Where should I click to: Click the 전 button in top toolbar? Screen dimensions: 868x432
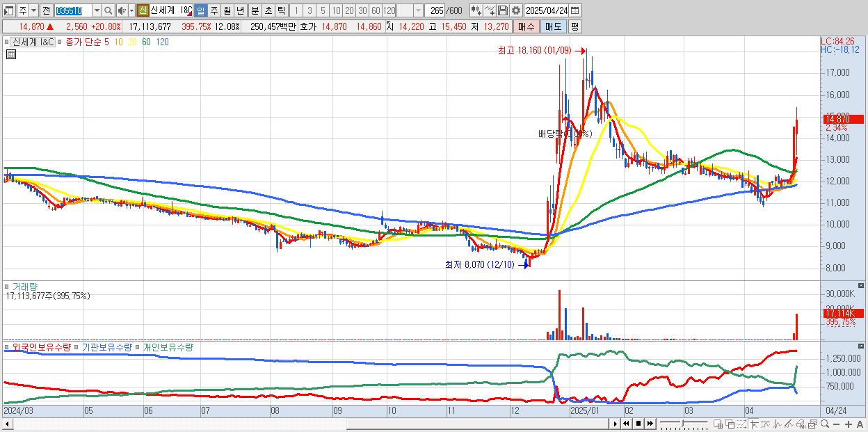(x=46, y=10)
